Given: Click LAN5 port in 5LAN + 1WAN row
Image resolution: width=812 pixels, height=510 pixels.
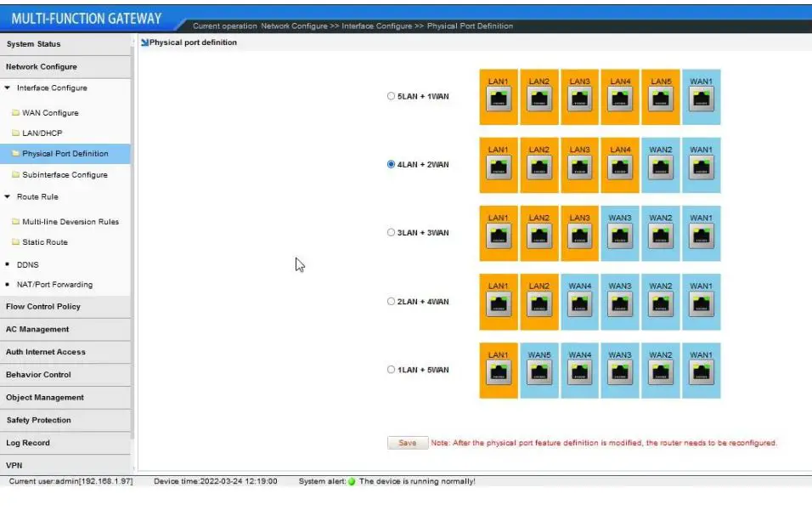Looking at the screenshot, I should pyautogui.click(x=661, y=97).
